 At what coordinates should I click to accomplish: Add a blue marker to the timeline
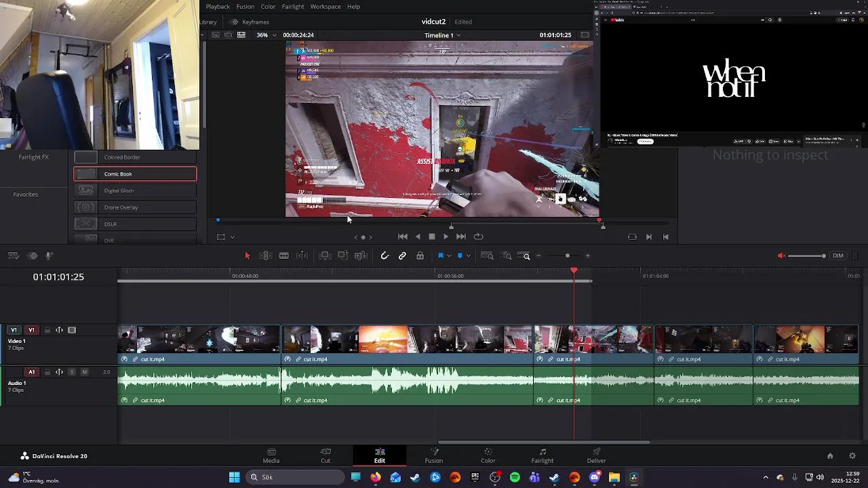(460, 256)
